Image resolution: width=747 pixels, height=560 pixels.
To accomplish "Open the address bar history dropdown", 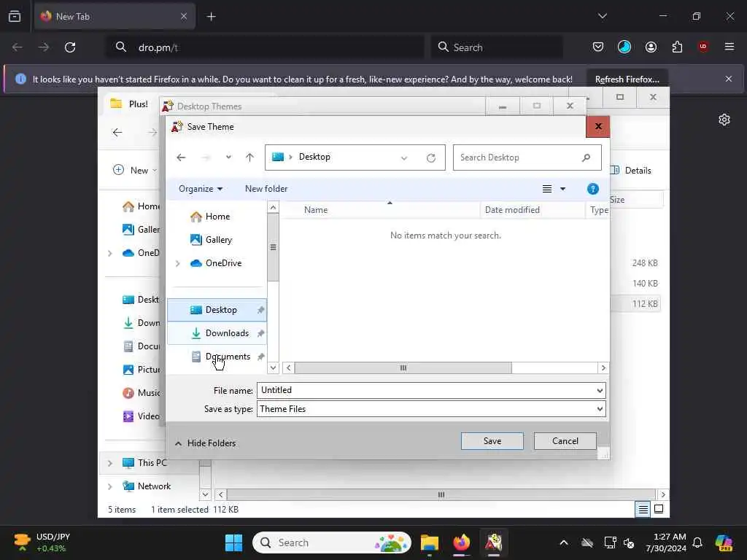I will (x=404, y=158).
